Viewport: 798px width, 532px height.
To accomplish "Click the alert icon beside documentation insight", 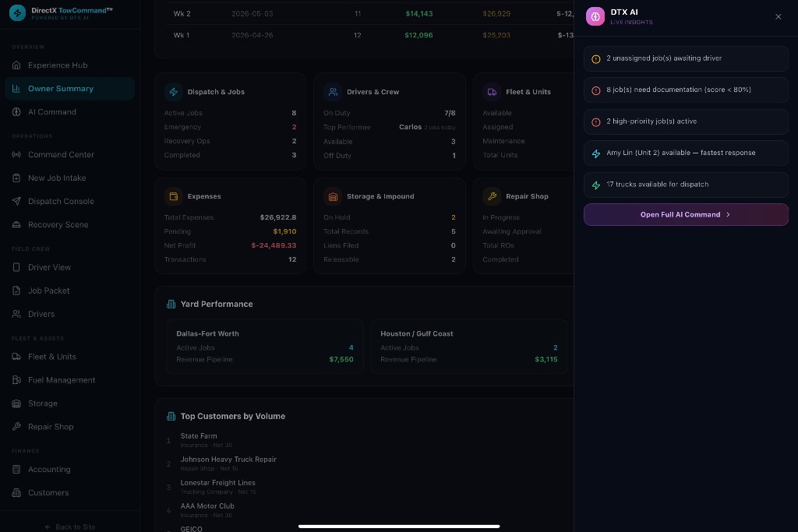I will pyautogui.click(x=596, y=90).
